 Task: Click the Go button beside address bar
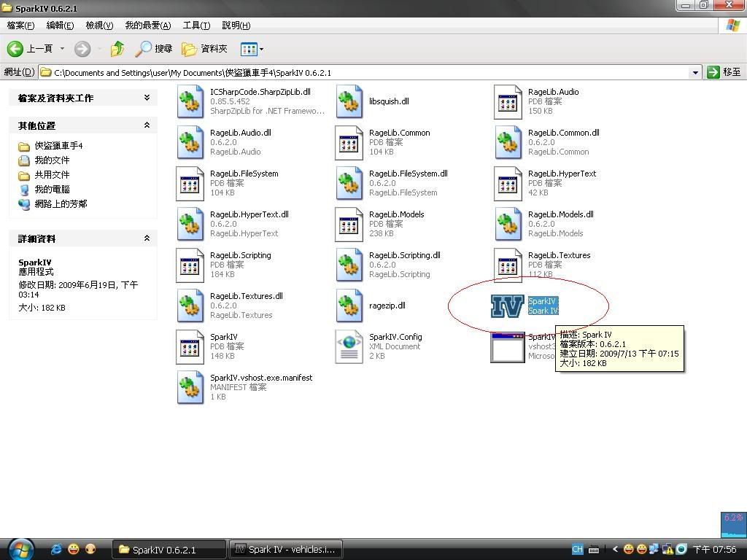(724, 72)
